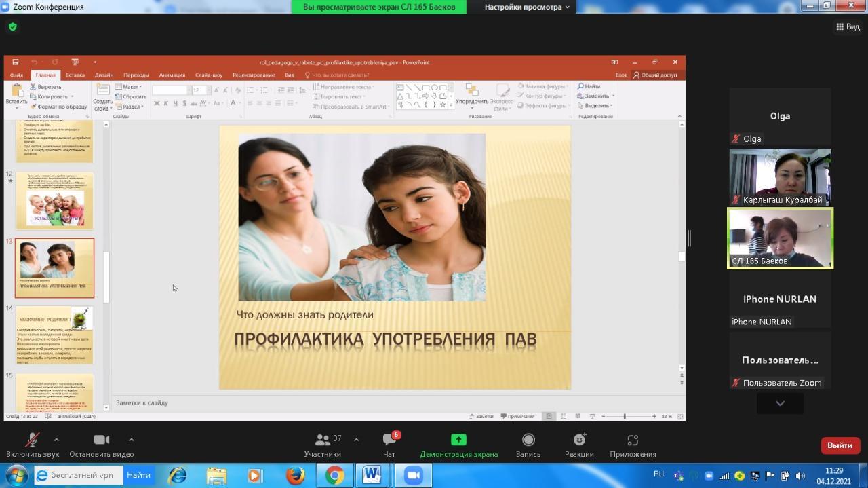Open the Zoom Apps icon

tap(633, 440)
